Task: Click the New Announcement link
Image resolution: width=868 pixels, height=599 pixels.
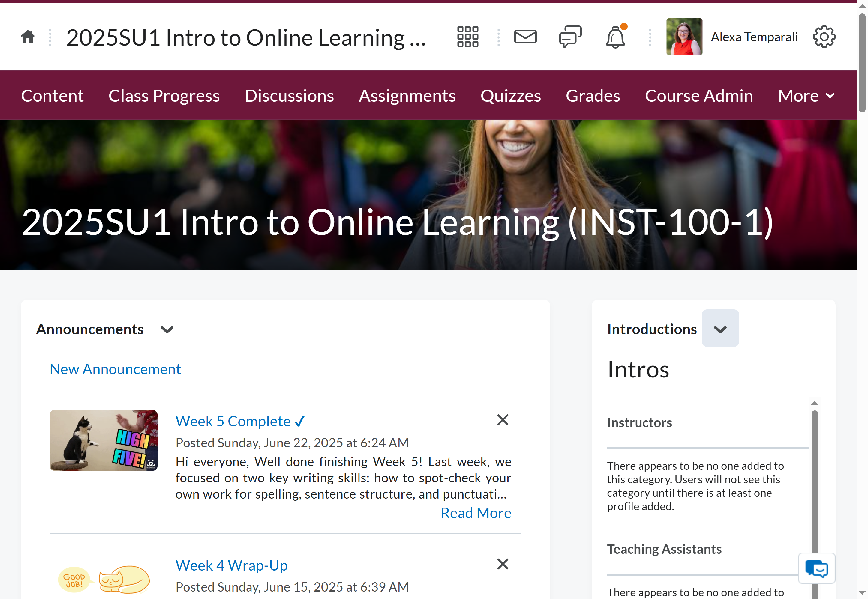Action: tap(115, 369)
